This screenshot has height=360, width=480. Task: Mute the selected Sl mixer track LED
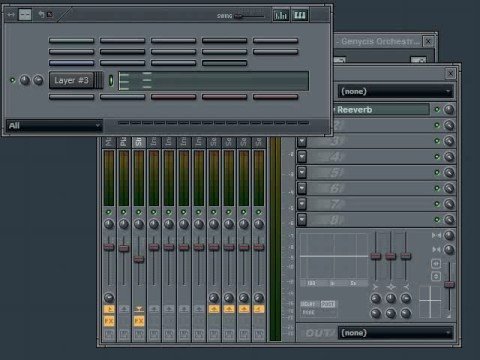(139, 212)
